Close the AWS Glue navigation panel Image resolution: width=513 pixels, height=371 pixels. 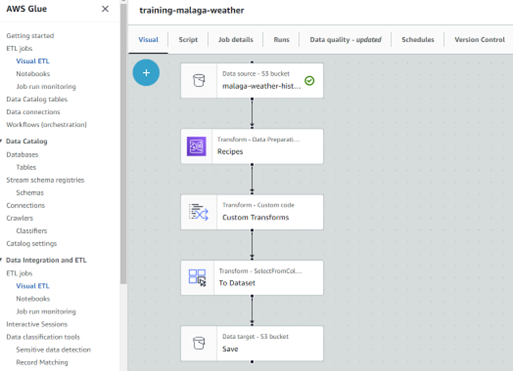point(105,9)
